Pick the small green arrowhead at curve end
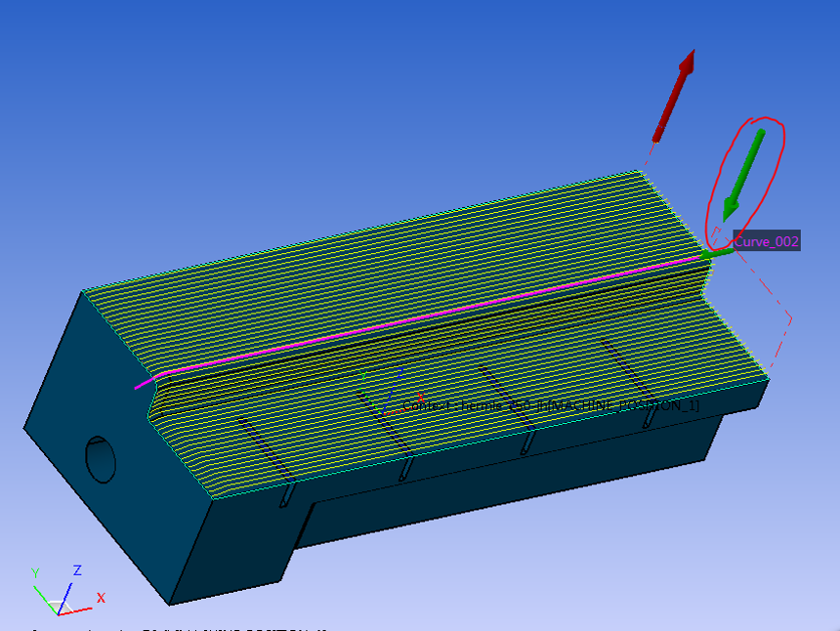The width and height of the screenshot is (840, 631). 711,254
